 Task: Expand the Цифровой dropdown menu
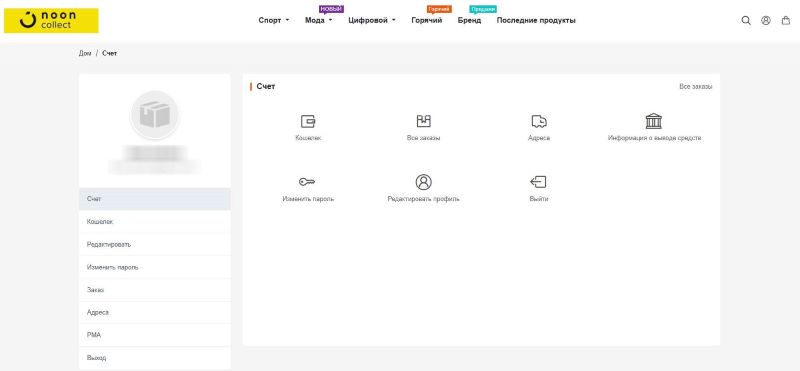[x=372, y=20]
